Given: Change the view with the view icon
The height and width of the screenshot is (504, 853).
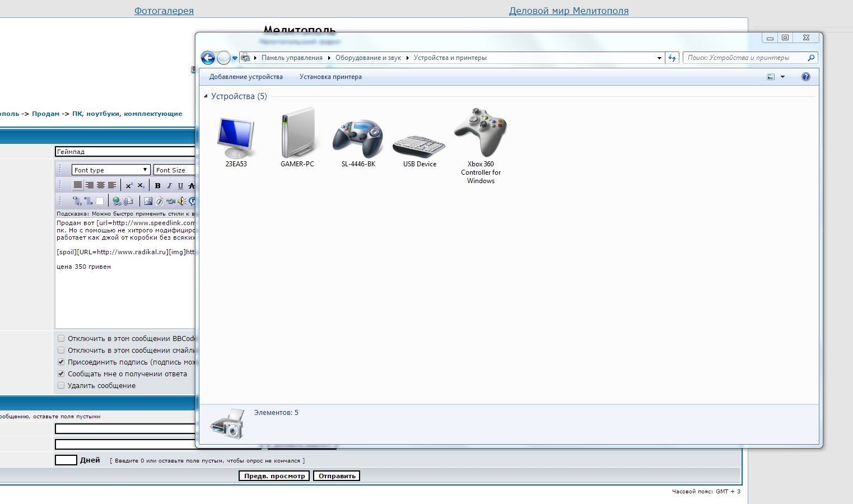Looking at the screenshot, I should point(771,77).
